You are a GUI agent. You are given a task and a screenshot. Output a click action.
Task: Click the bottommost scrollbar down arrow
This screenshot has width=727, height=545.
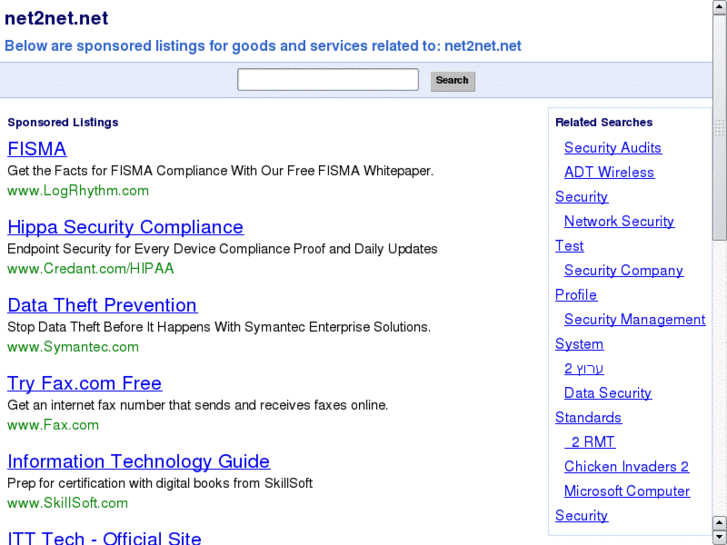pos(720,538)
